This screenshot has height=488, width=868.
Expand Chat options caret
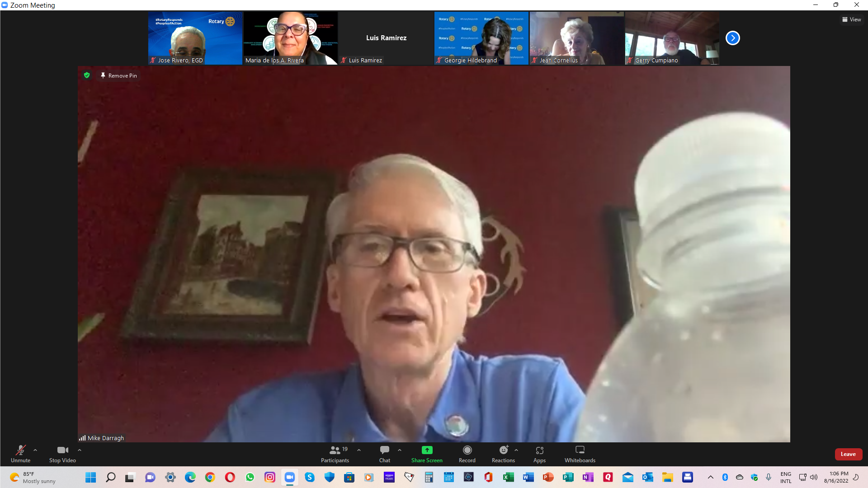pos(400,450)
